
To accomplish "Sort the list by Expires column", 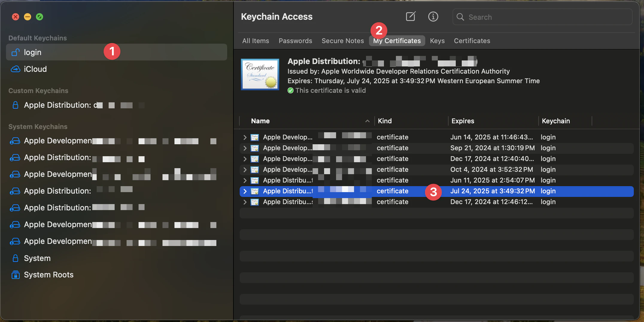I will tap(463, 121).
